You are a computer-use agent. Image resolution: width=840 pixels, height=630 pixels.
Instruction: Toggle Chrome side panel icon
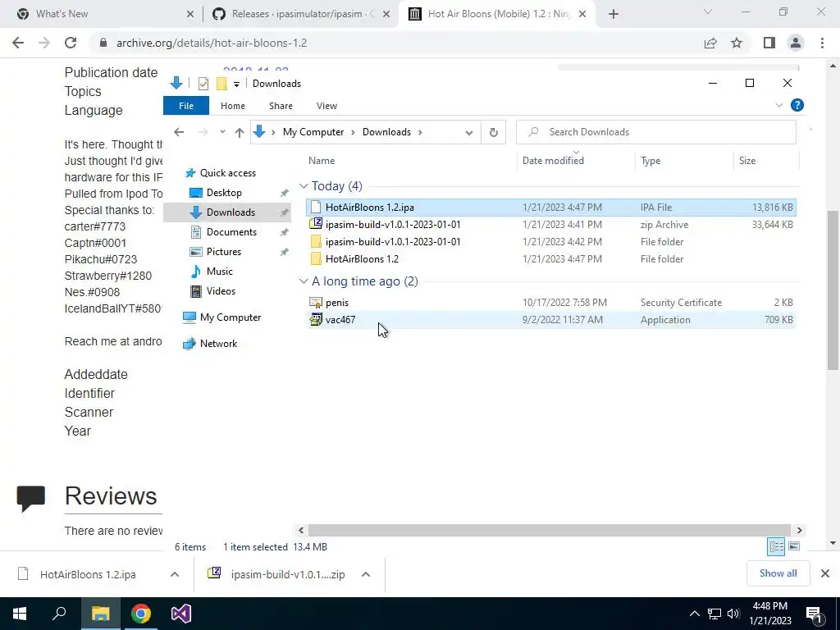(769, 43)
